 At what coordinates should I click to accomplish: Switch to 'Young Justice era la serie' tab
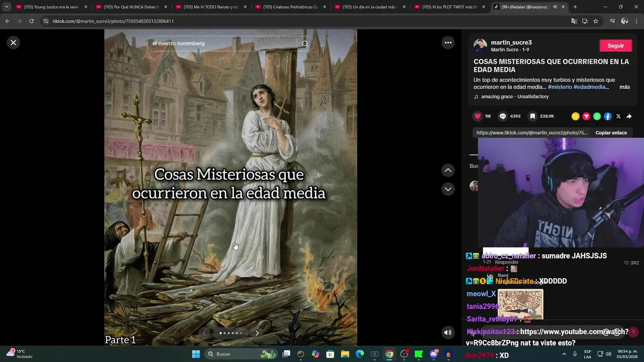pyautogui.click(x=52, y=7)
